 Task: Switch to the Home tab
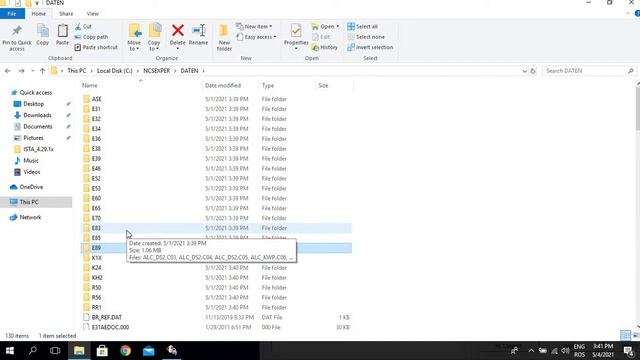tap(39, 14)
